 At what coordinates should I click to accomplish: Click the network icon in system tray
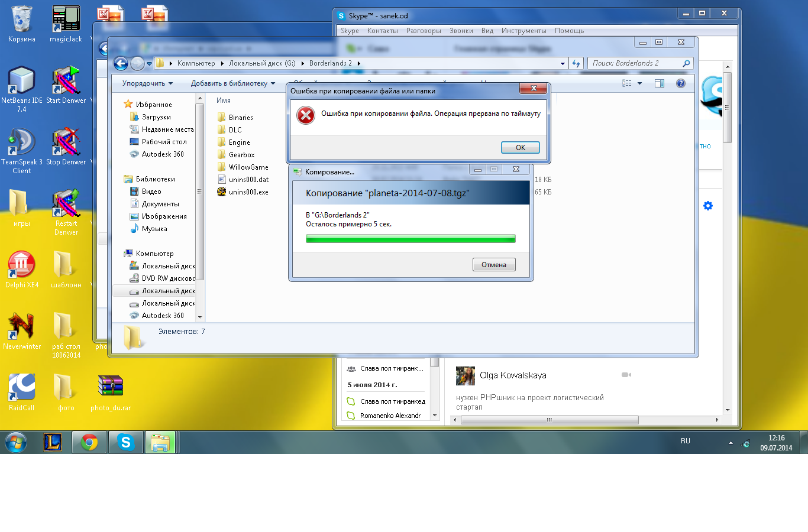745,443
